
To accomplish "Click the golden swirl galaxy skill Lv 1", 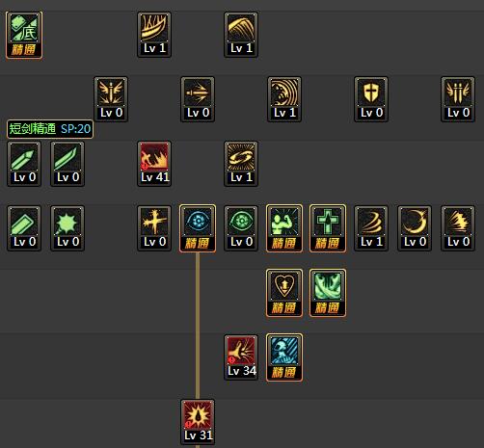I will [x=241, y=164].
